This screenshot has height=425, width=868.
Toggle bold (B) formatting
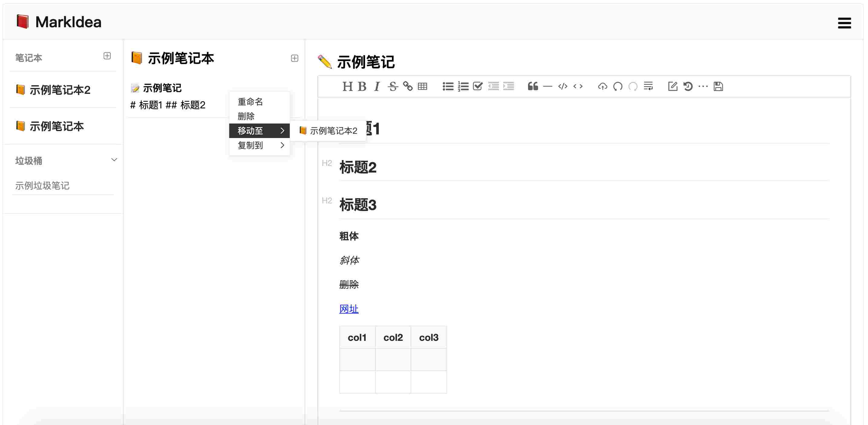(362, 87)
